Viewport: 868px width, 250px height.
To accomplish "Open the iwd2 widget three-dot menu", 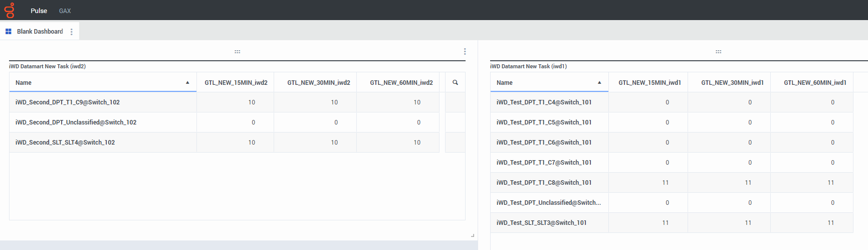I will [x=465, y=52].
